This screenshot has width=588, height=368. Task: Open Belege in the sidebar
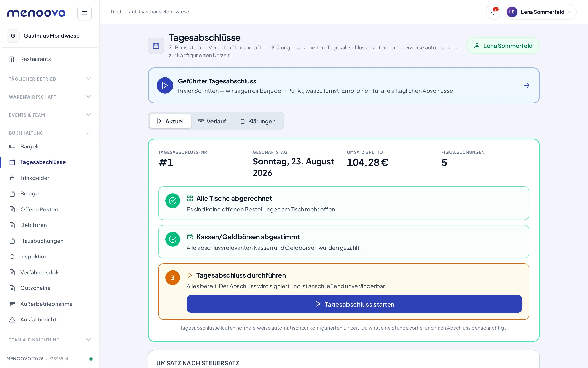[50, 193]
